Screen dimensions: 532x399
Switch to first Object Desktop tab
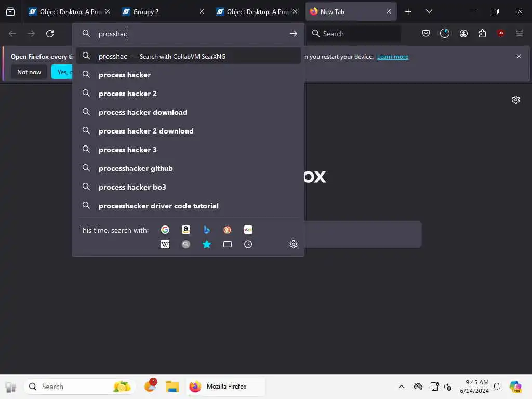tap(69, 12)
